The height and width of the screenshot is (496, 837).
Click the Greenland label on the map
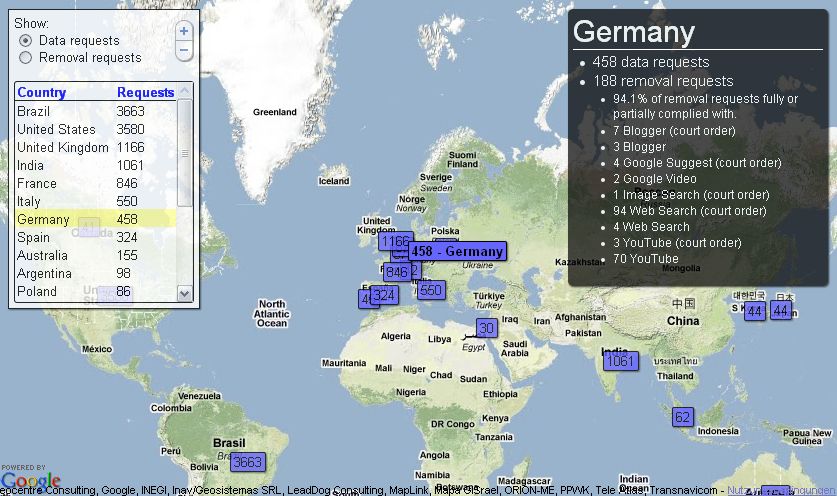[x=274, y=112]
